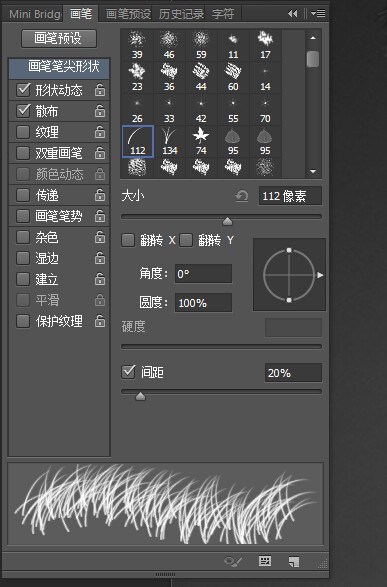Select the grass brush tip 112
This screenshot has height=587, width=387.
137,142
